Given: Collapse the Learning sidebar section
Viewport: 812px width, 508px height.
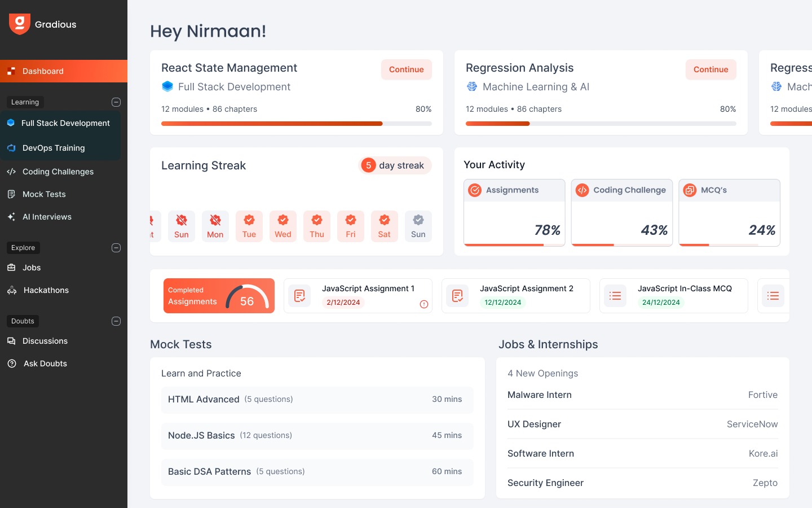Looking at the screenshot, I should pyautogui.click(x=116, y=102).
